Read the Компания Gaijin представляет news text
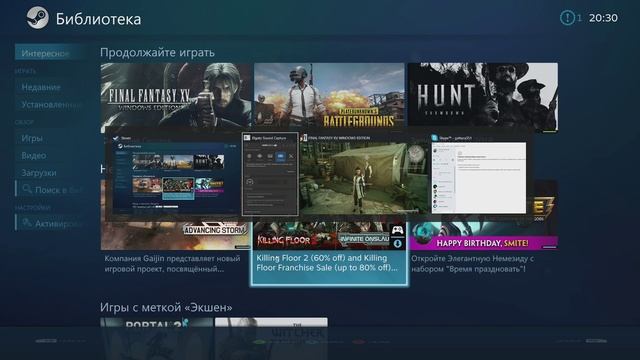The height and width of the screenshot is (360, 640). click(x=172, y=264)
